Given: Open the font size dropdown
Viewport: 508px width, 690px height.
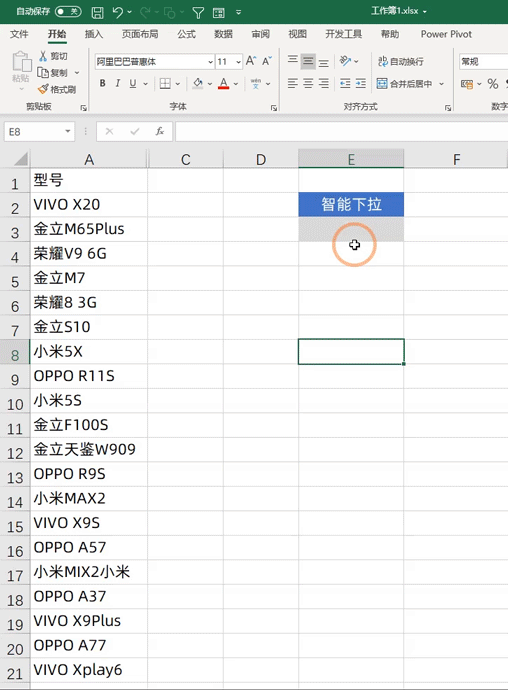Looking at the screenshot, I should 238,62.
